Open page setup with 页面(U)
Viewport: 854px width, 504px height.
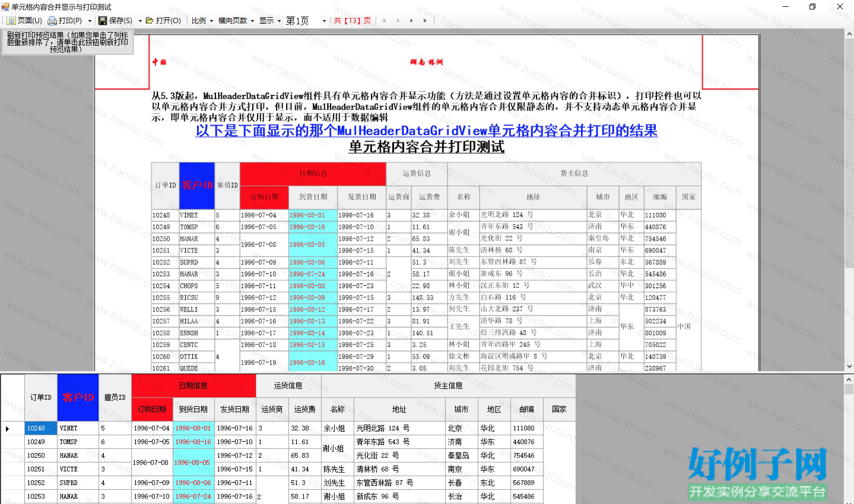tap(25, 21)
